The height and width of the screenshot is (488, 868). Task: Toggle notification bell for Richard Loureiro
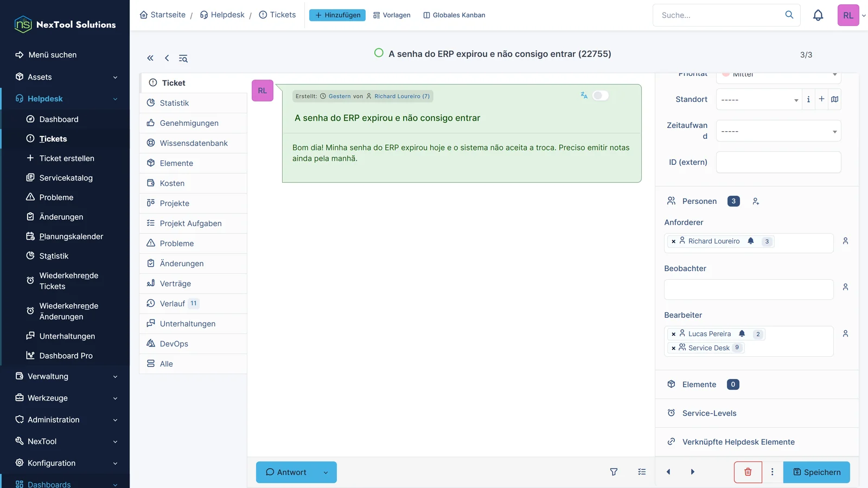tap(751, 241)
